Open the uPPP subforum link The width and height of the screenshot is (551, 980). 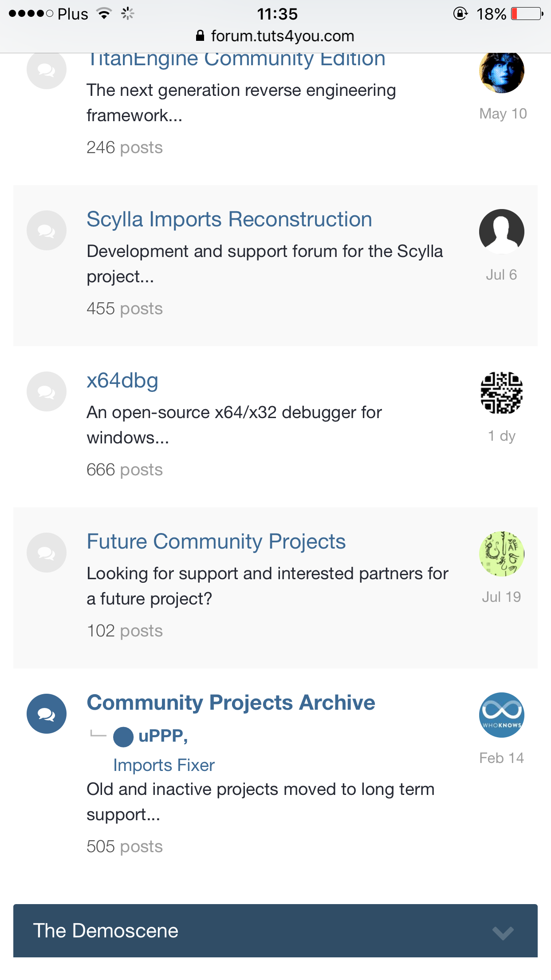coord(162,736)
